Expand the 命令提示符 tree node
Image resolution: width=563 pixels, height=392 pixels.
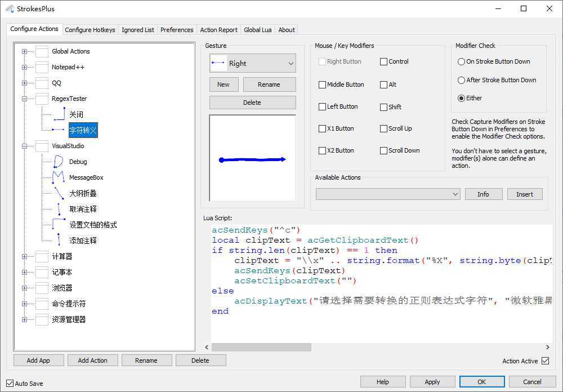[x=24, y=304]
